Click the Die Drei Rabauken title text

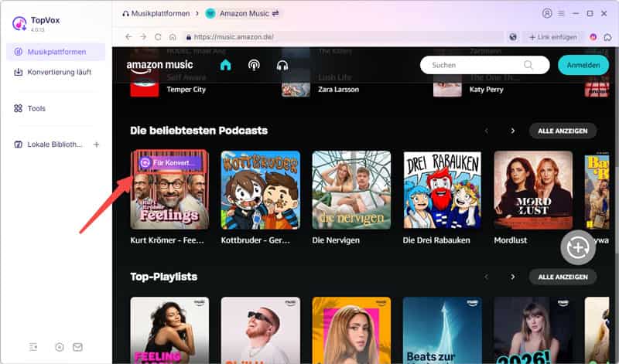436,240
